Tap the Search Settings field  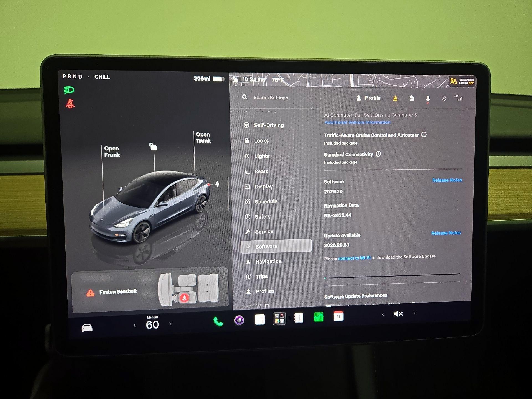[x=271, y=98]
